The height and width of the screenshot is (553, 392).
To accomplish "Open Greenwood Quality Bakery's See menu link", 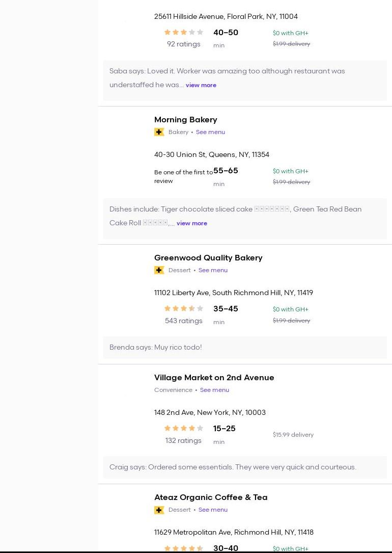I will [x=213, y=270].
